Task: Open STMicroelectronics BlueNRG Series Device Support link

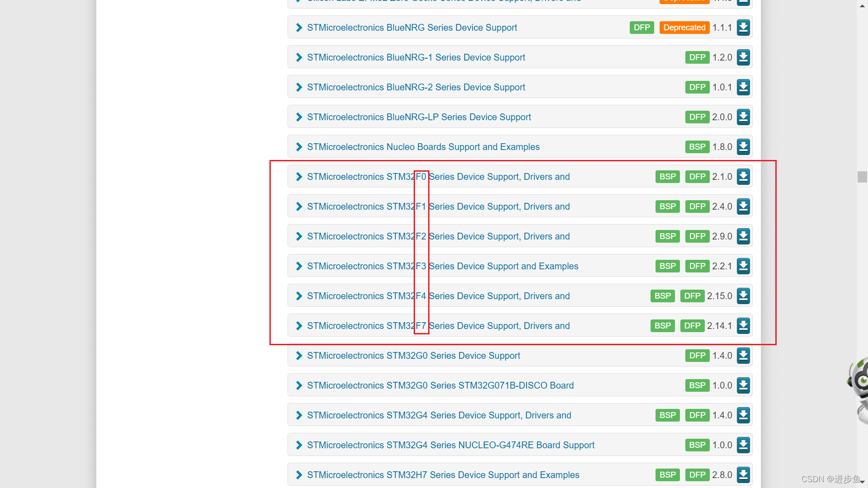Action: [412, 28]
